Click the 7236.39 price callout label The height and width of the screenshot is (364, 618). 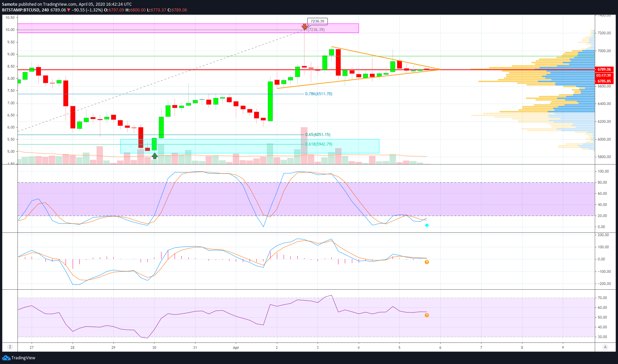317,21
